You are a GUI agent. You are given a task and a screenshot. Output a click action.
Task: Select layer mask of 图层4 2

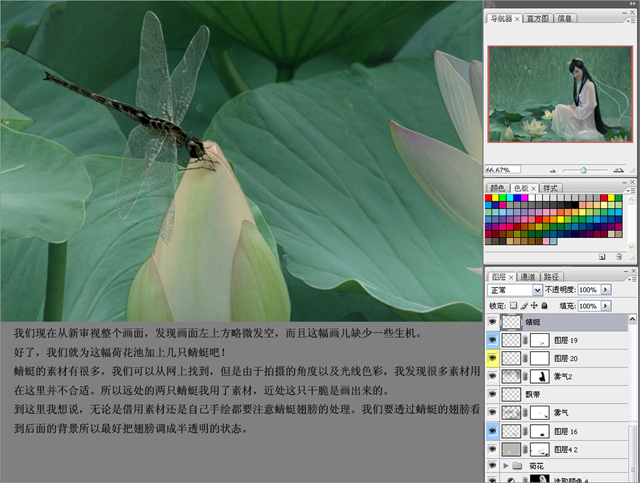540,450
